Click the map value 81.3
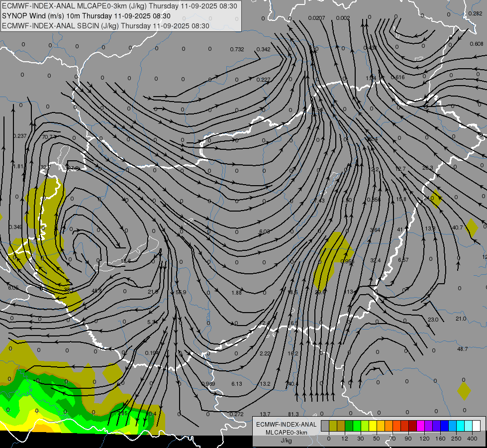Viewport: 487px width, 448px height. (x=293, y=414)
